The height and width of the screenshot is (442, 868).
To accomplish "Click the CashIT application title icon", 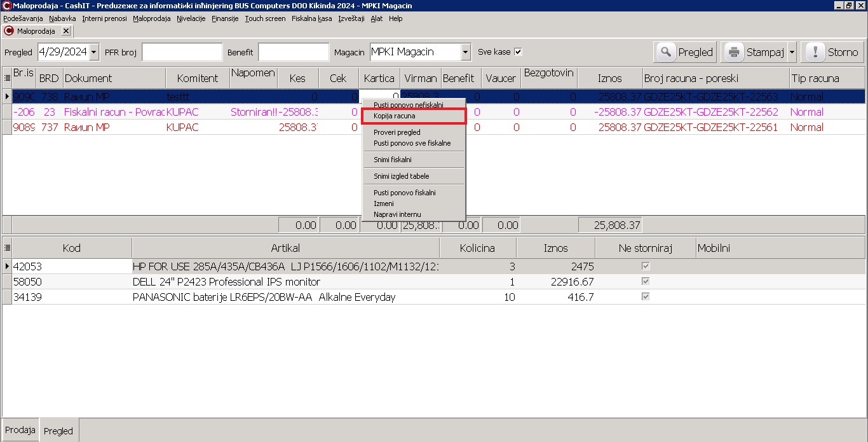I will (6, 6).
